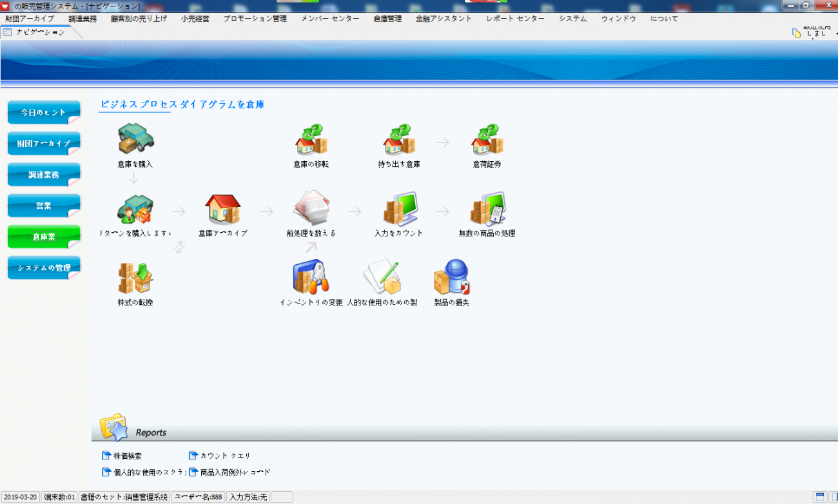Open the ウィンドウ menu
Viewport: 838px width, 504px height.
click(619, 19)
